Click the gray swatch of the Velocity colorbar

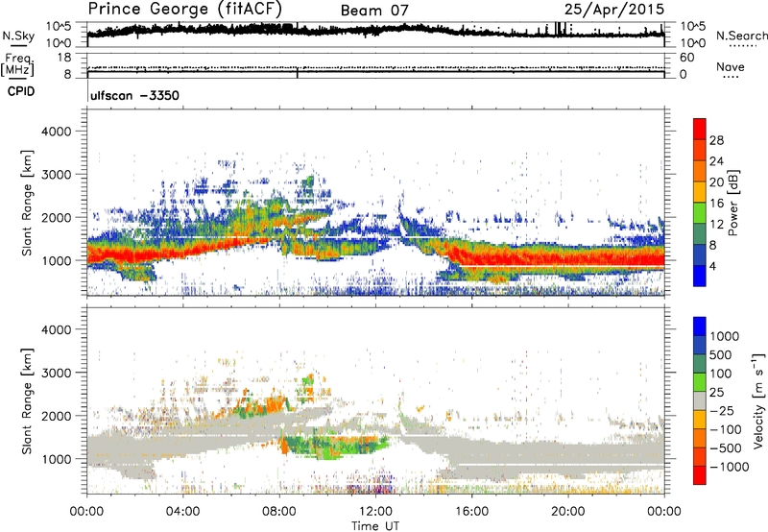click(700, 400)
